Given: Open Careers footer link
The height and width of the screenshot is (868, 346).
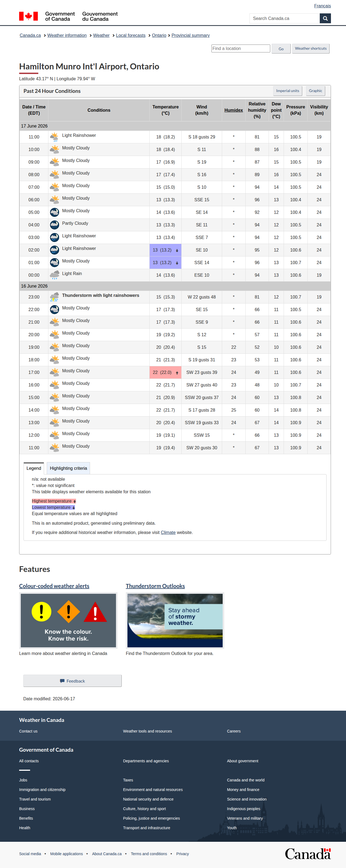Looking at the screenshot, I should pyautogui.click(x=234, y=731).
